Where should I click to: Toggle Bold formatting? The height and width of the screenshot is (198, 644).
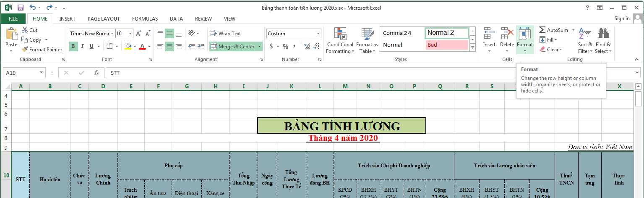pos(73,46)
